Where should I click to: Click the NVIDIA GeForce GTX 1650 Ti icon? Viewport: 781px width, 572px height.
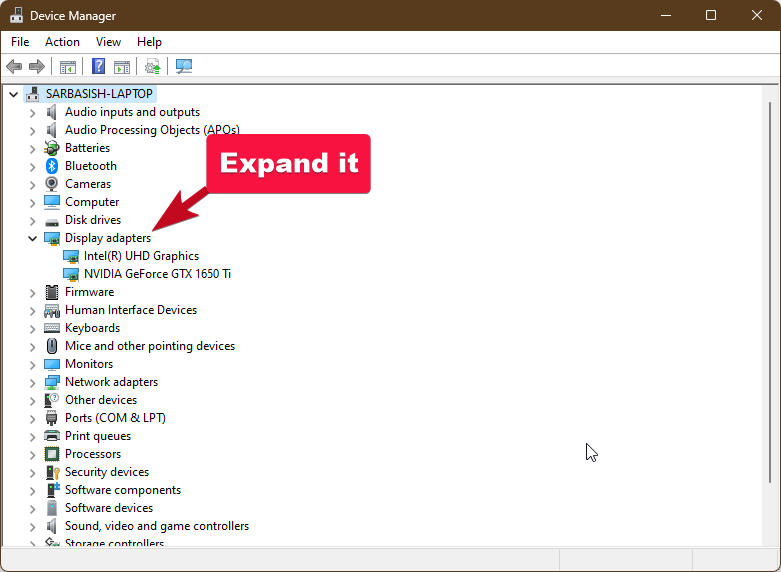point(71,274)
